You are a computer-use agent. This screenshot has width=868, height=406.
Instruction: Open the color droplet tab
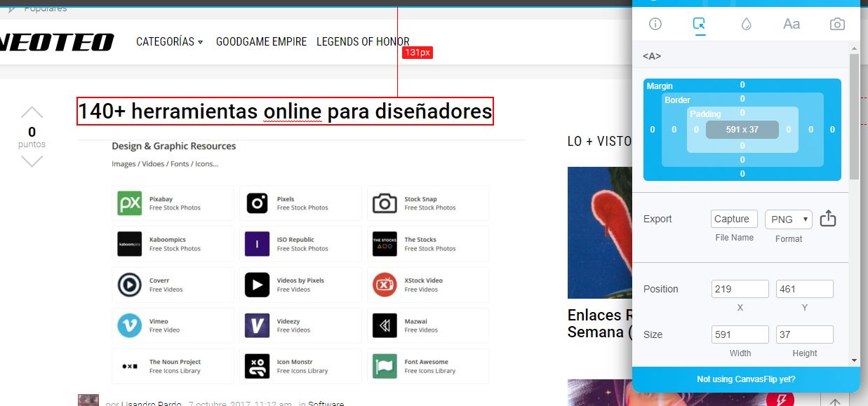746,24
